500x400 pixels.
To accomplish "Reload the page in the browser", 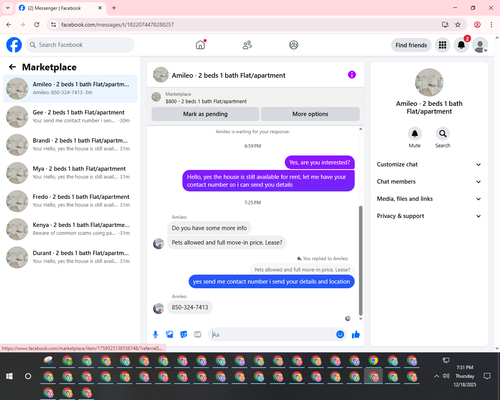I will pos(37,25).
